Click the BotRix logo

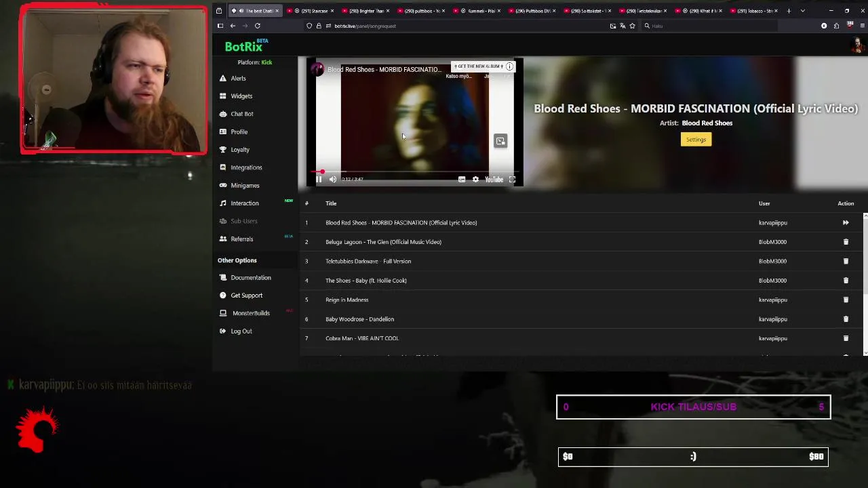(247, 46)
